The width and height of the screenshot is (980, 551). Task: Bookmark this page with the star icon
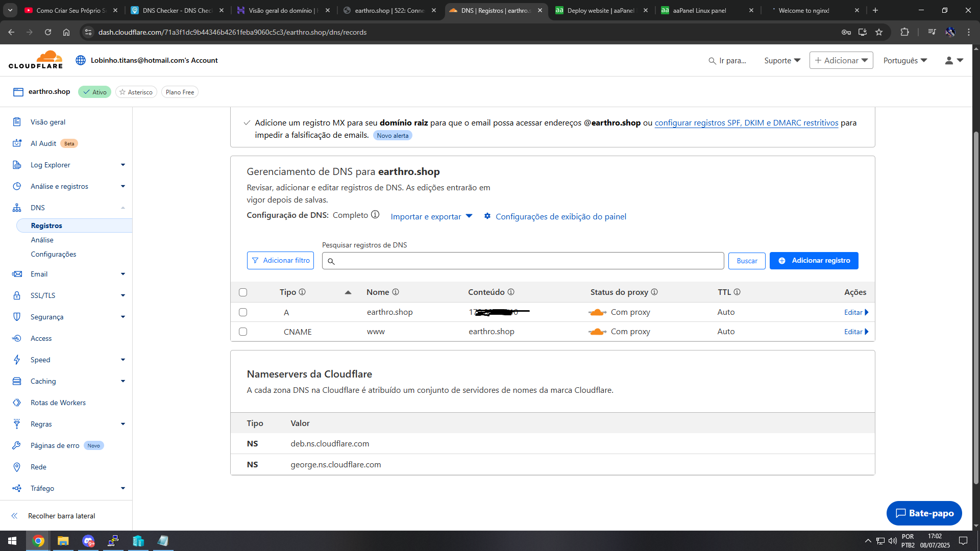[879, 32]
